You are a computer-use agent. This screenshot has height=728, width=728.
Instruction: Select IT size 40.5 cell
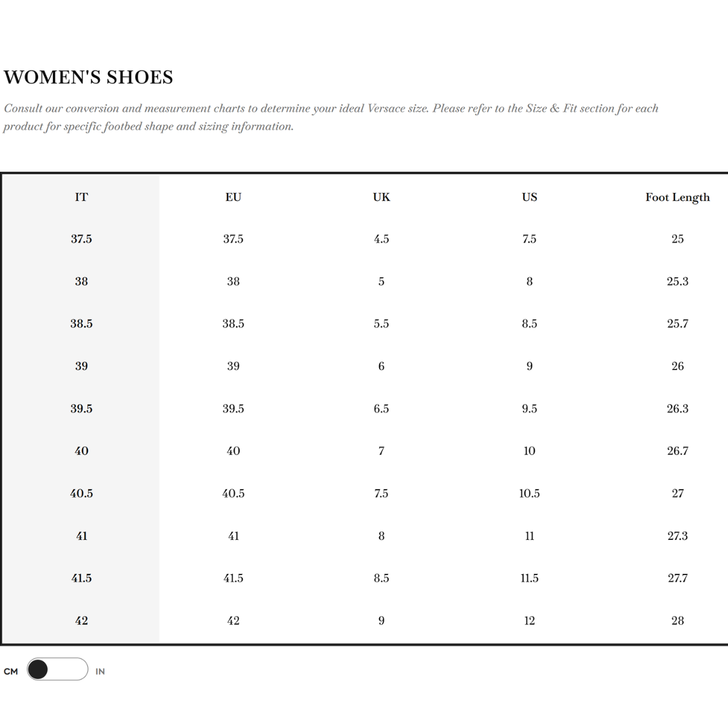point(81,494)
